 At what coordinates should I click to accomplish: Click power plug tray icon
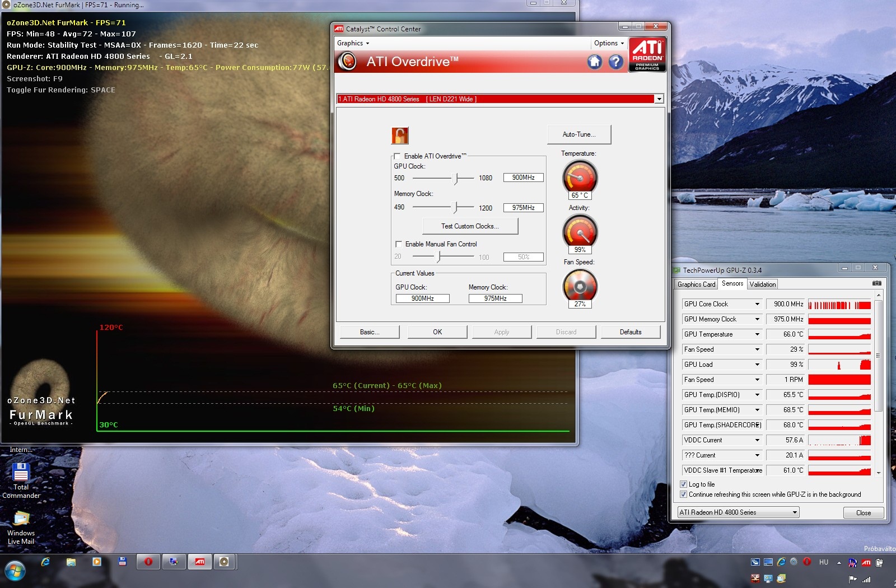880,562
